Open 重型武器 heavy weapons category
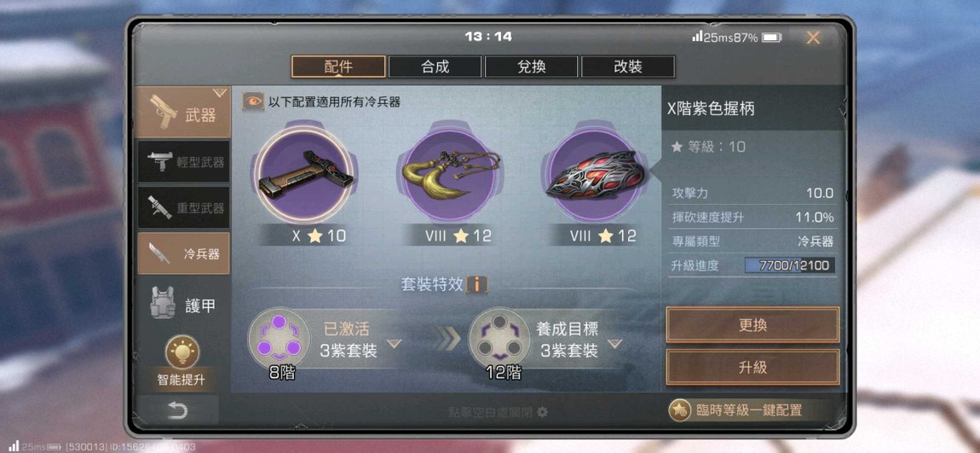The width and height of the screenshot is (980, 453). point(184,207)
